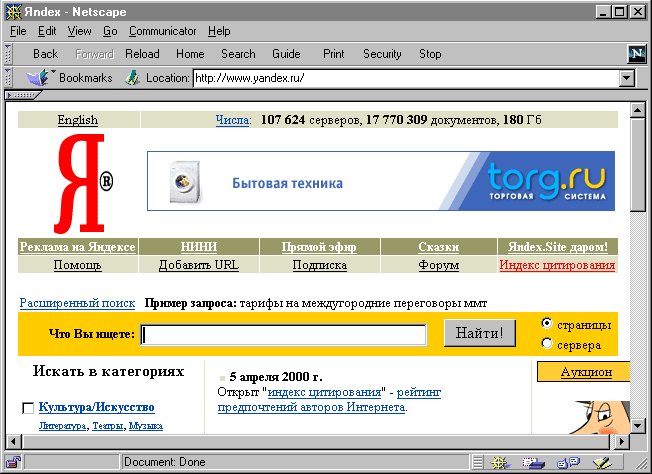Open the View menu
Image resolution: width=652 pixels, height=474 pixels.
coord(79,31)
